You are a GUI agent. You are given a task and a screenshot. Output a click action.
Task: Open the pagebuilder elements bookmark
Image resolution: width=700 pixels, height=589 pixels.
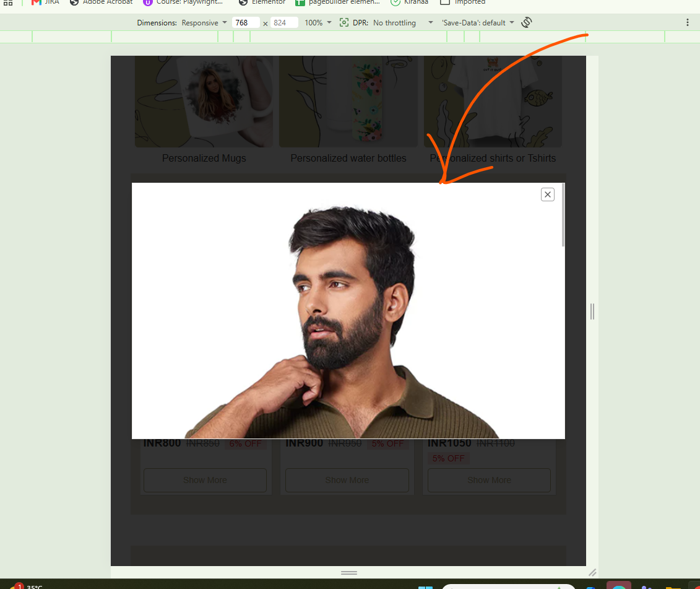[337, 2]
